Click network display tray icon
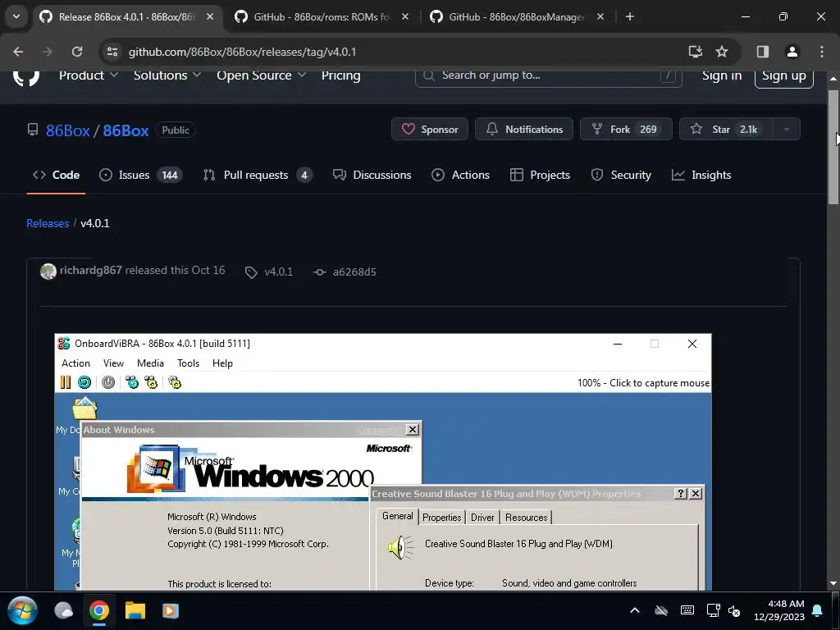This screenshot has height=630, width=840. coord(713,610)
